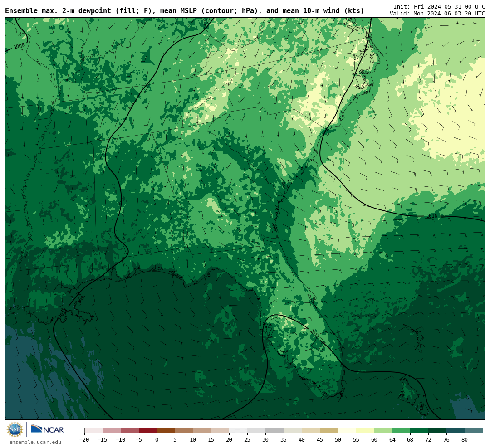Click the 68 colorbar tick label
This screenshot has height=448, width=490.
pyautogui.click(x=411, y=440)
